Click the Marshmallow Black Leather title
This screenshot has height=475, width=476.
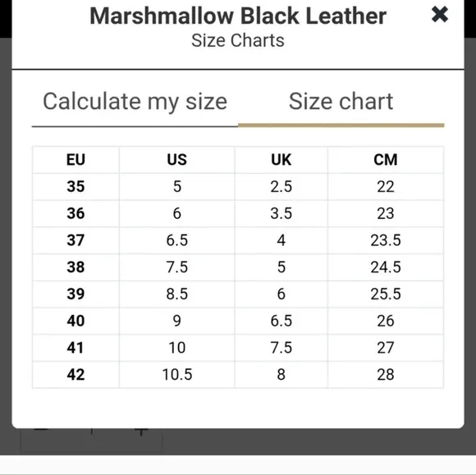(x=238, y=16)
